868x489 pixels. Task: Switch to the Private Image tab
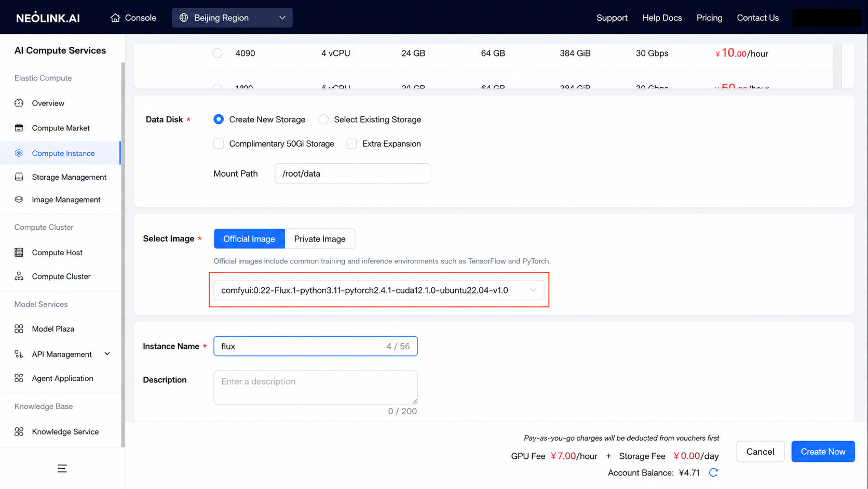320,239
